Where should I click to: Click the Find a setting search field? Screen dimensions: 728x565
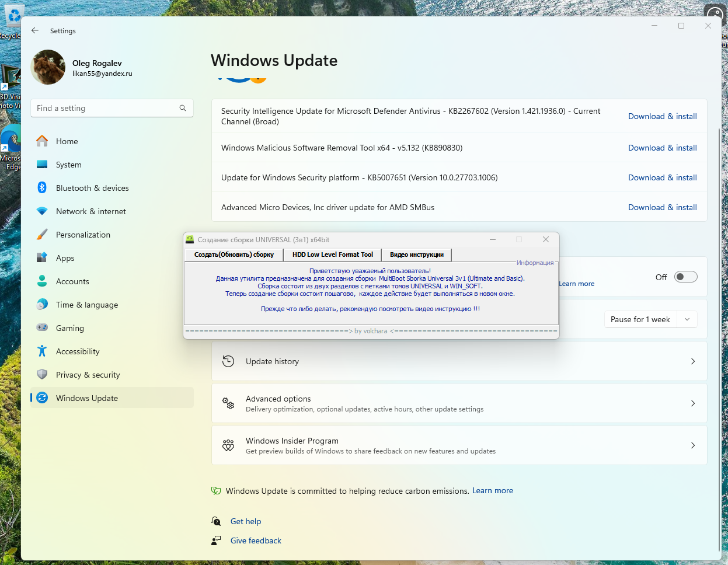105,108
